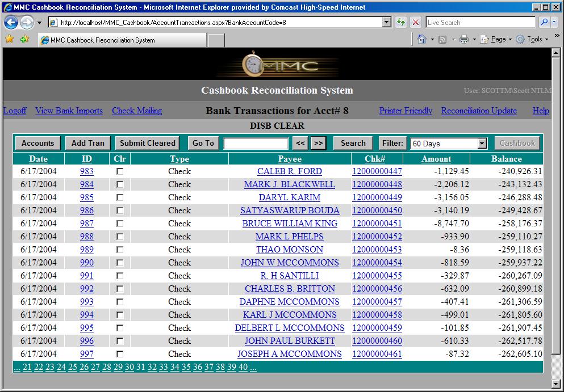Click the Add to Favorites icon

pyautogui.click(x=24, y=39)
